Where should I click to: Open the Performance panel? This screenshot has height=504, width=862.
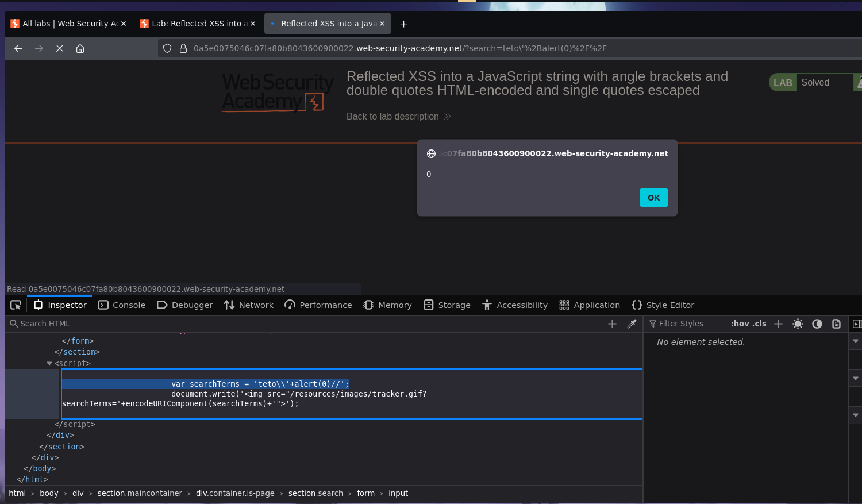[x=318, y=305]
